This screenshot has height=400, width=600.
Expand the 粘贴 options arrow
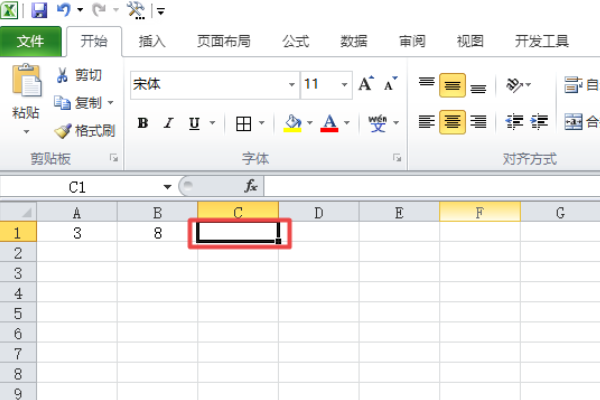tap(26, 132)
